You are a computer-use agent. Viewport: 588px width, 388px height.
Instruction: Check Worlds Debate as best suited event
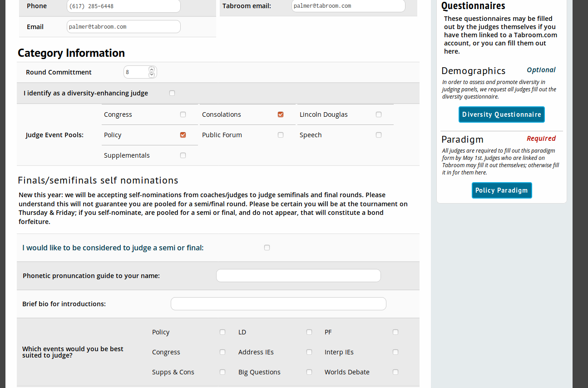pos(395,372)
